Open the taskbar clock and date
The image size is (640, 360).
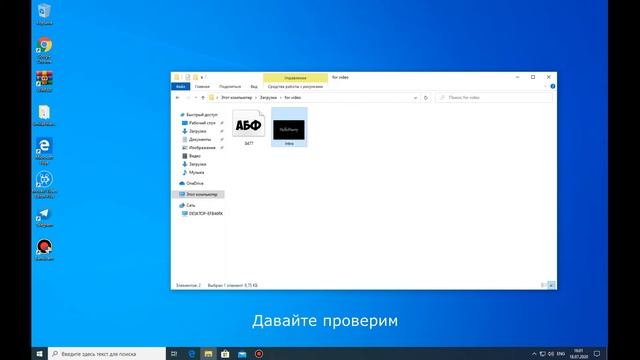(x=578, y=353)
